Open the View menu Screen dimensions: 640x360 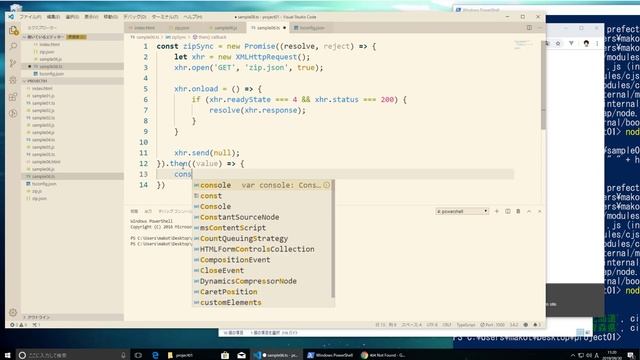click(91, 17)
